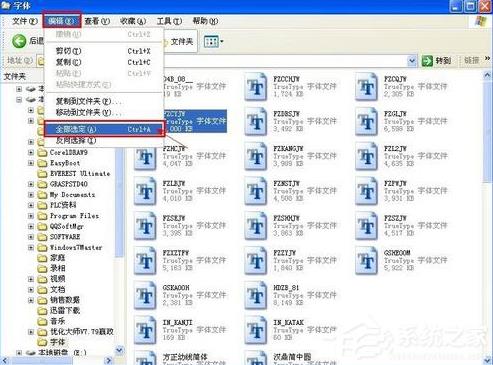This screenshot has height=365, width=493.
Task: Select the FZL2JW font file icon
Action: (366, 157)
